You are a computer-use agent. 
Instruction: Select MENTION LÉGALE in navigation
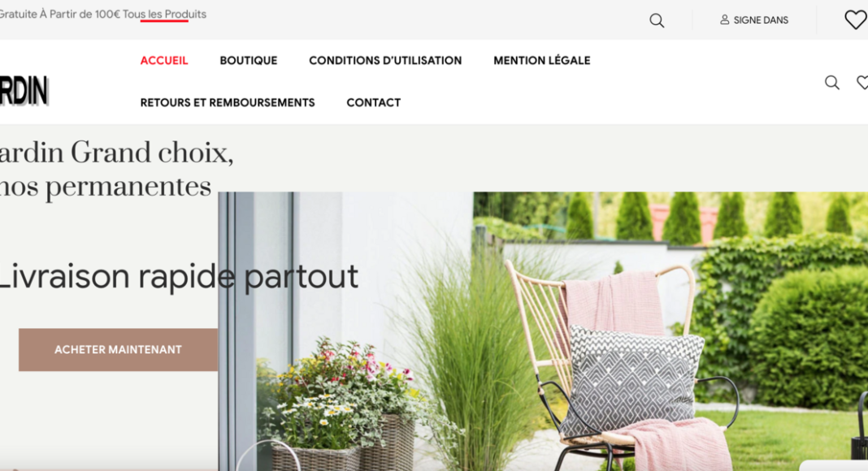(x=541, y=60)
